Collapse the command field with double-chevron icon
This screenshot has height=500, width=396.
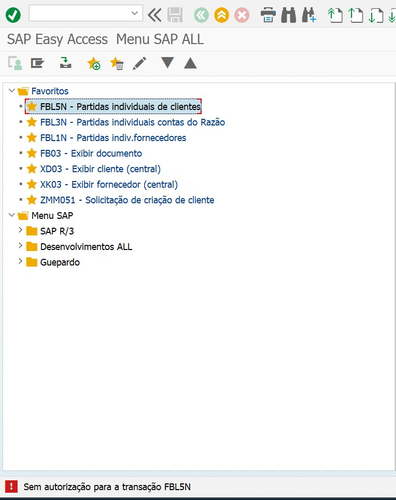click(155, 15)
